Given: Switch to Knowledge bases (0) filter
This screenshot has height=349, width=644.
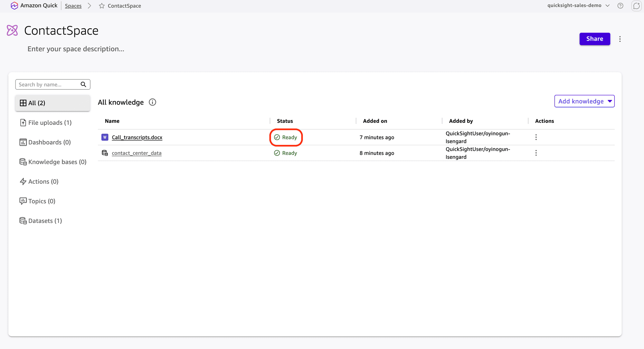Looking at the screenshot, I should [x=53, y=162].
